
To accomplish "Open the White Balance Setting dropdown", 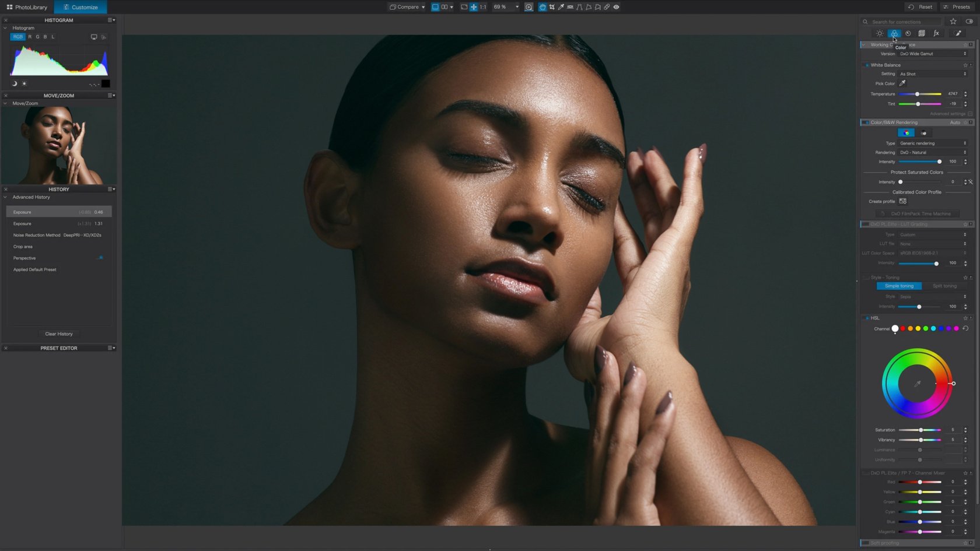I will click(x=932, y=74).
